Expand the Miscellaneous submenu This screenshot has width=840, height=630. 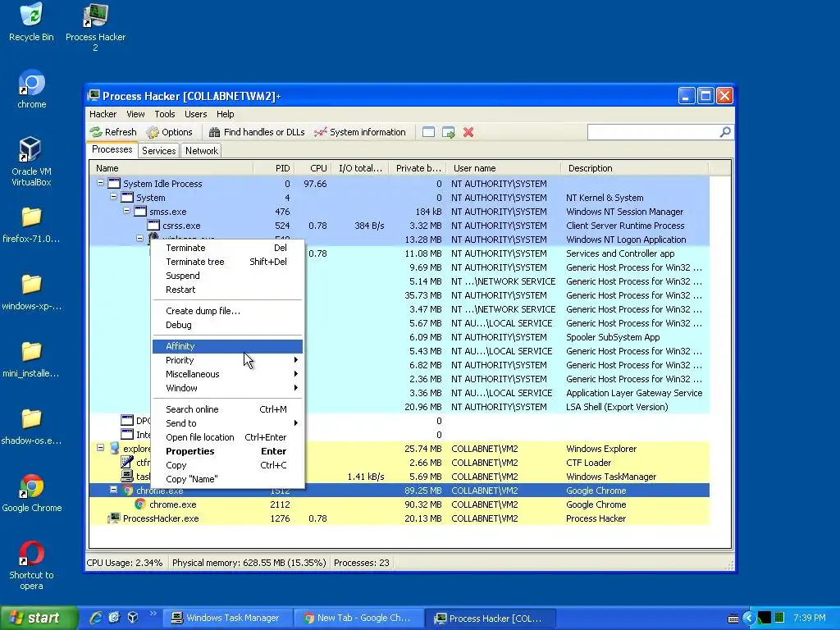point(227,374)
